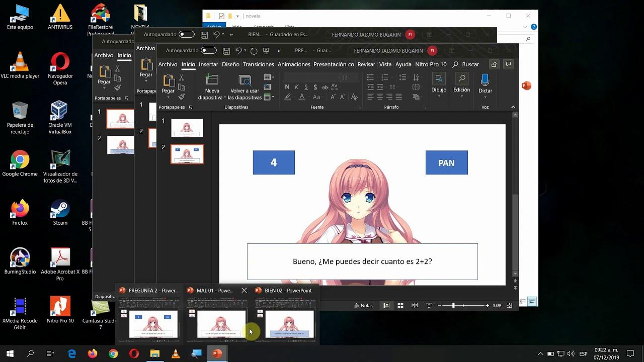Viewport: 644px width, 362px height.
Task: Open Transiciones tab
Action: [259, 64]
